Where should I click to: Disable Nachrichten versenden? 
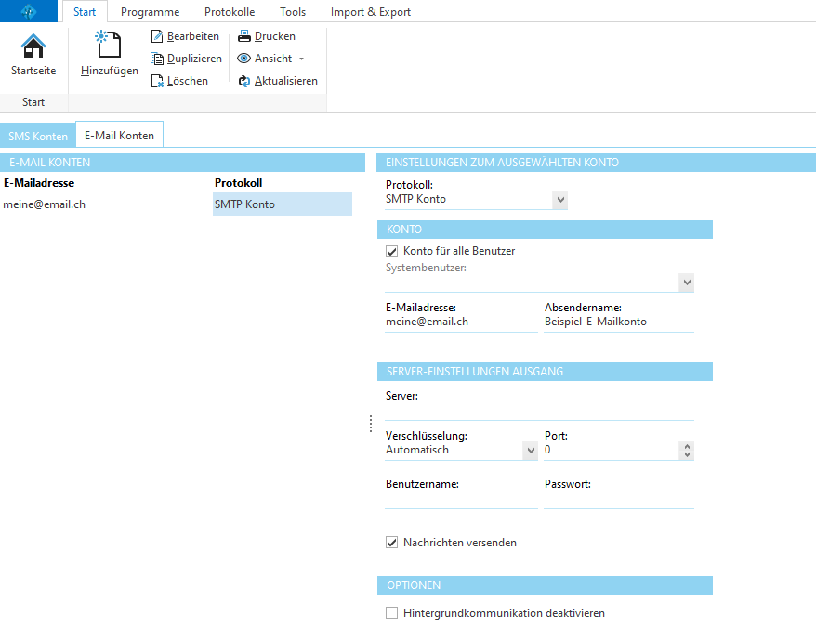tap(391, 542)
